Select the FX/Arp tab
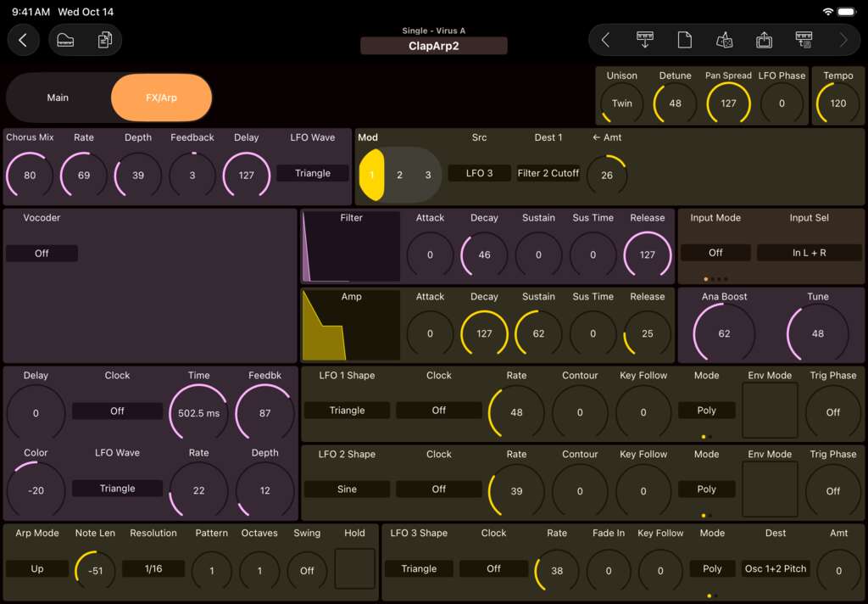 click(x=161, y=98)
